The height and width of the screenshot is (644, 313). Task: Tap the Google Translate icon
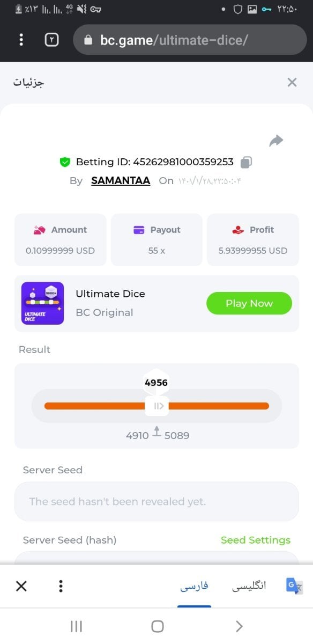[294, 586]
